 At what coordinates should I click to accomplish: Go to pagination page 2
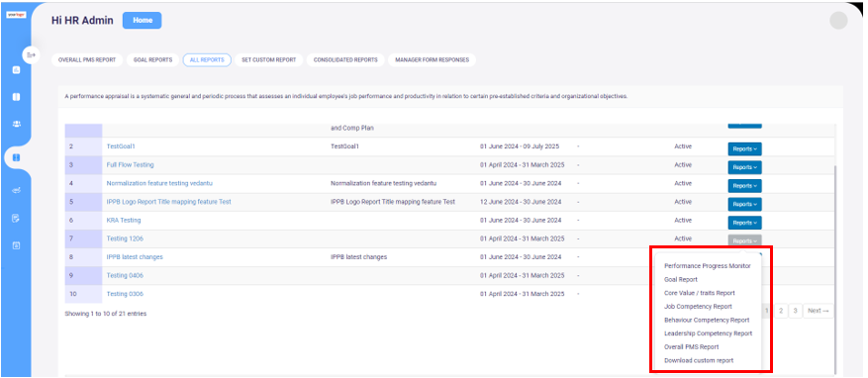click(x=781, y=311)
